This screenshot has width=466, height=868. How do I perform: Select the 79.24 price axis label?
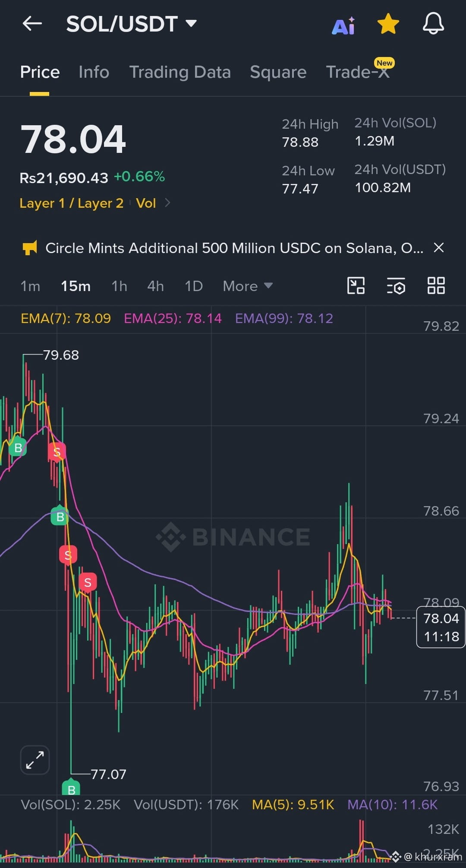(x=441, y=418)
